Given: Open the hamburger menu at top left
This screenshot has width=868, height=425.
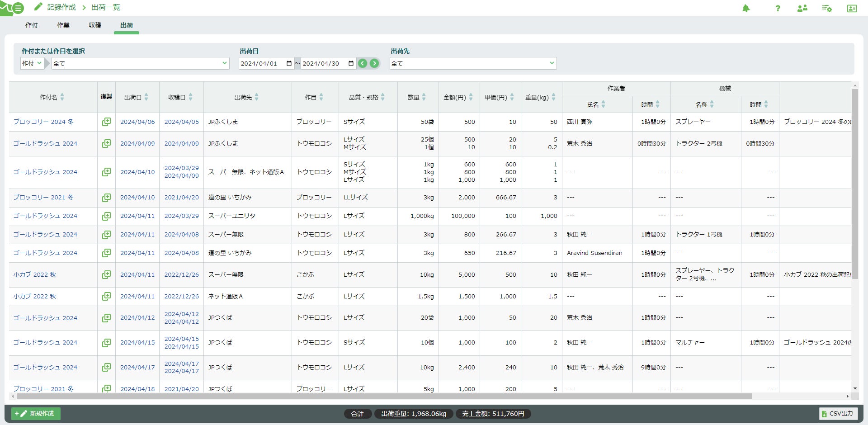Looking at the screenshot, I should 18,8.
